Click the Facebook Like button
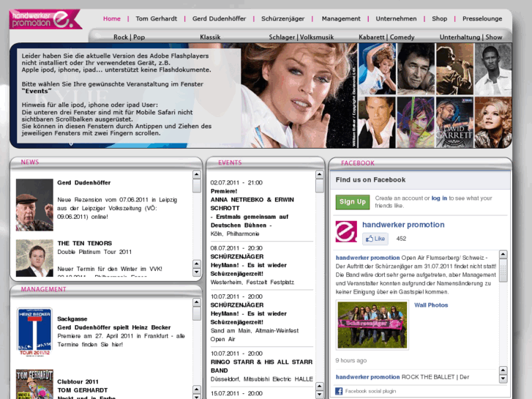This screenshot has width=532, height=399. (375, 239)
